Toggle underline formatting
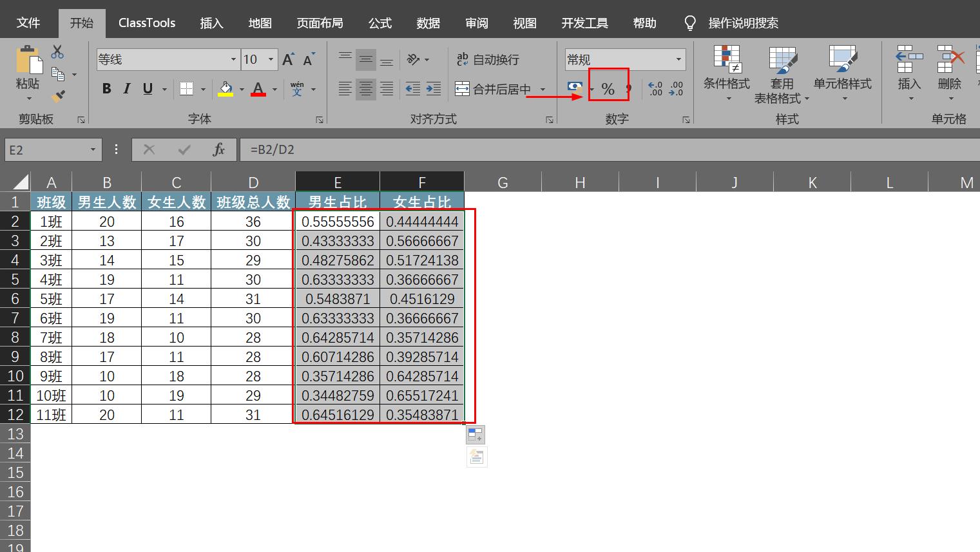This screenshot has height=552, width=980. tap(146, 89)
